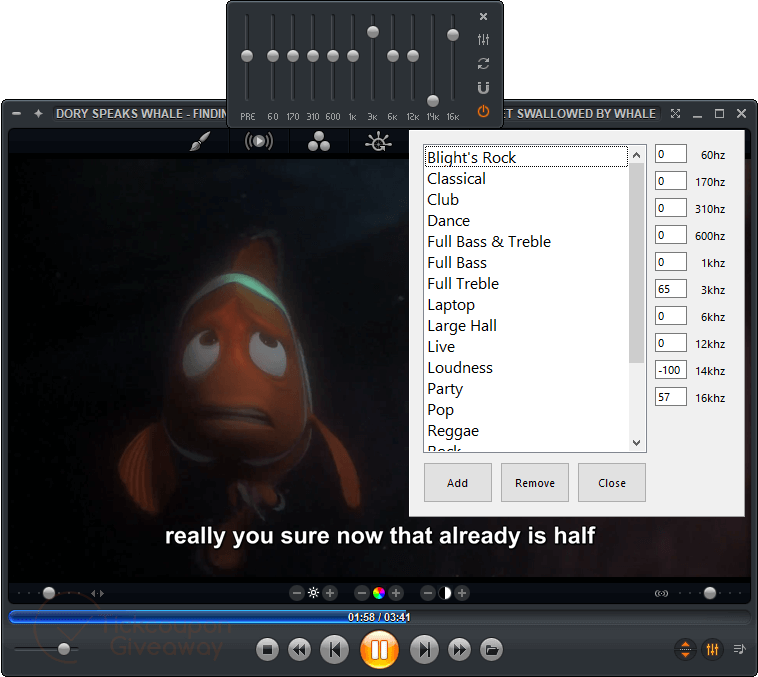Open the playlist icon
Image resolution: width=758 pixels, height=677 pixels.
click(740, 649)
